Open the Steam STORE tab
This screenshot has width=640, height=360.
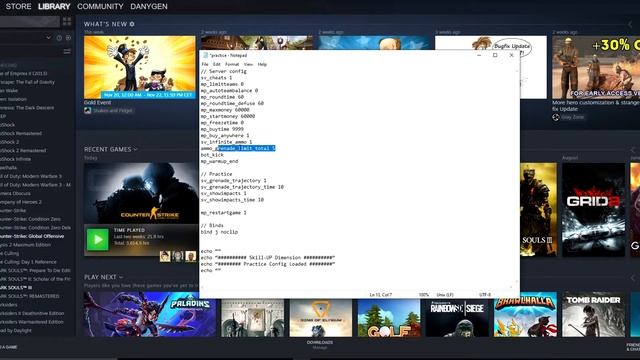coord(18,7)
